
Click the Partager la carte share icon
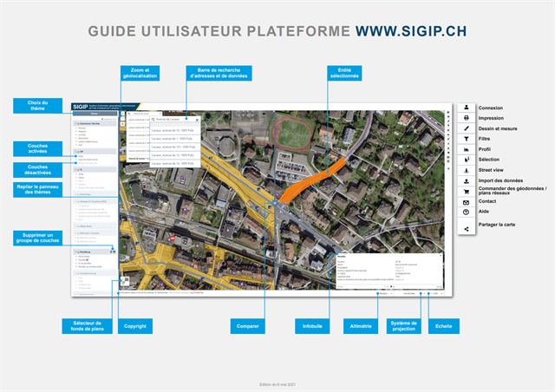(x=467, y=229)
